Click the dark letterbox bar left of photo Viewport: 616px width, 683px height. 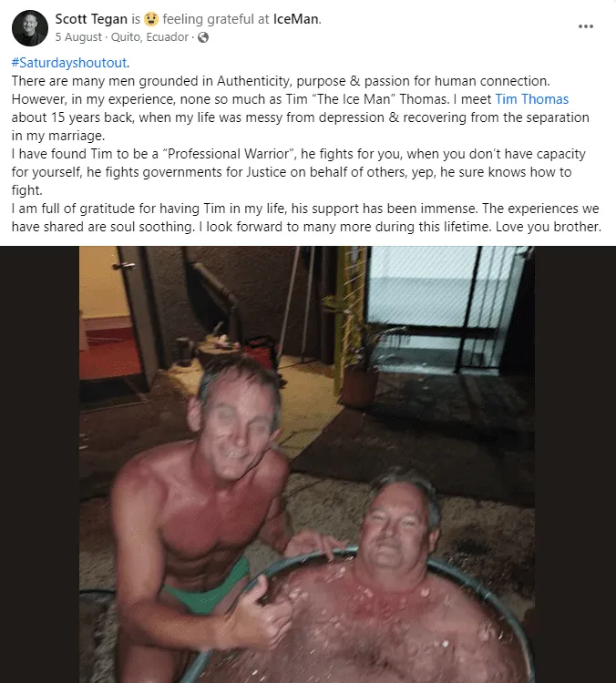(39, 464)
